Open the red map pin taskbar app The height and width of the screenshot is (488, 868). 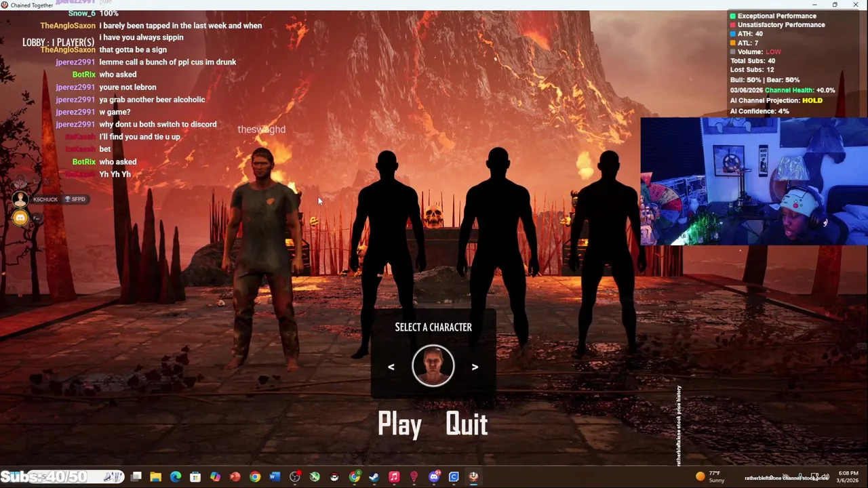coord(414,477)
